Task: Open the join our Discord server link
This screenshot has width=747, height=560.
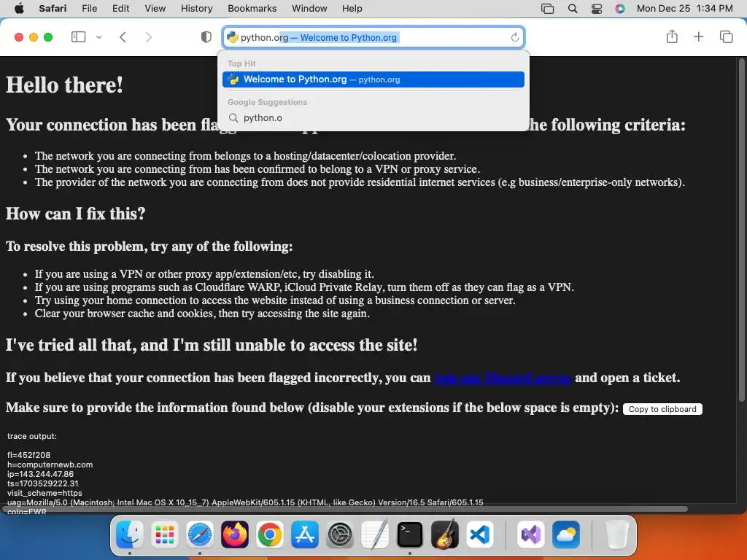Action: coord(503,378)
